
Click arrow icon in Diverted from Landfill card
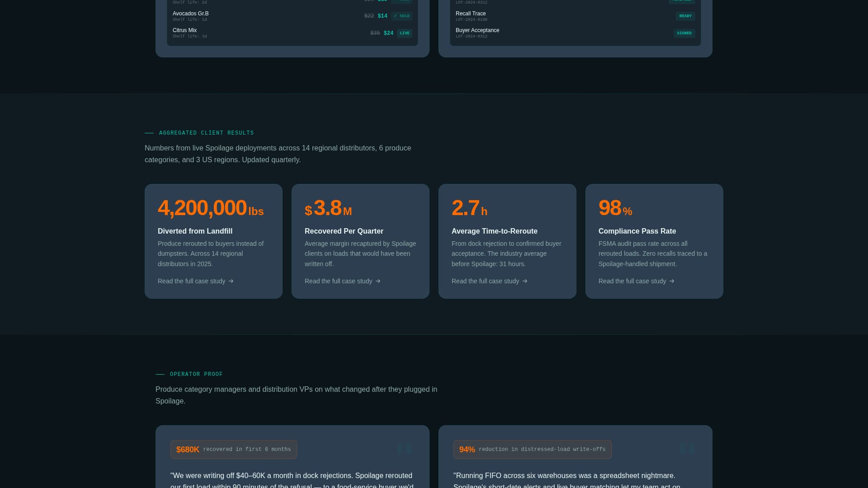coord(231,281)
